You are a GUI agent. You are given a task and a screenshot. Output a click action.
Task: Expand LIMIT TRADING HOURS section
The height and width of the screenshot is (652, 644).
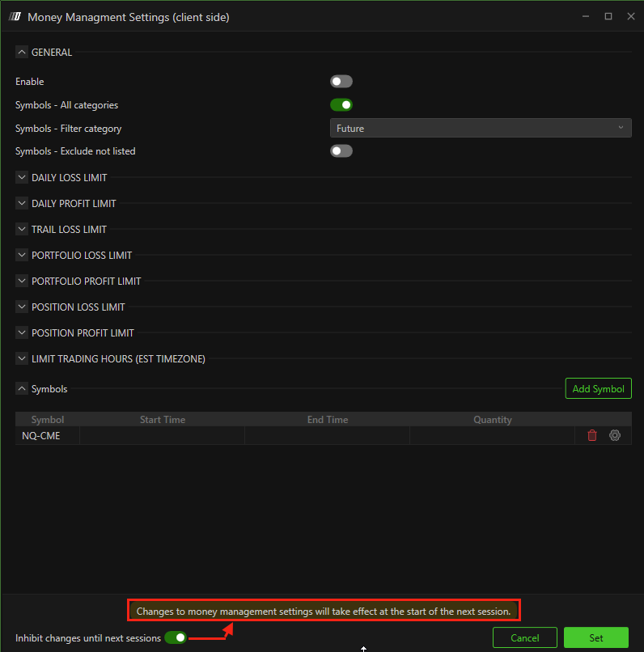pos(22,359)
